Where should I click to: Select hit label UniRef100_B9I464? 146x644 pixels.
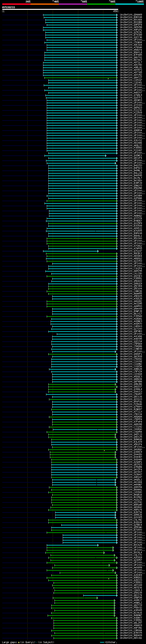point(131,20)
